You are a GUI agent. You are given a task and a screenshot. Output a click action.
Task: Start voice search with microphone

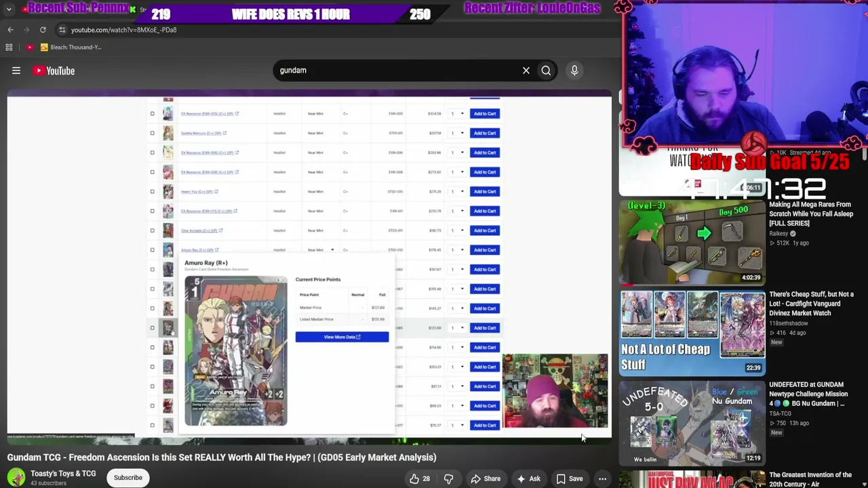(574, 70)
